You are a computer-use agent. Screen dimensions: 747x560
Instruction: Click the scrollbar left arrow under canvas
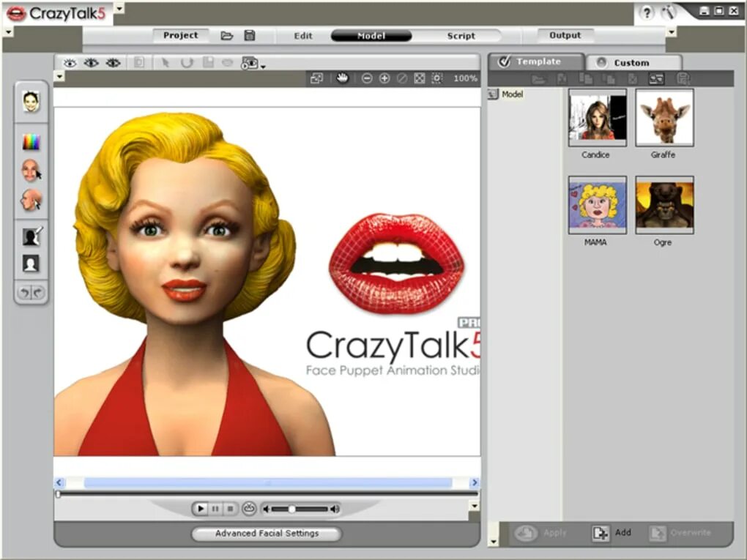59,483
